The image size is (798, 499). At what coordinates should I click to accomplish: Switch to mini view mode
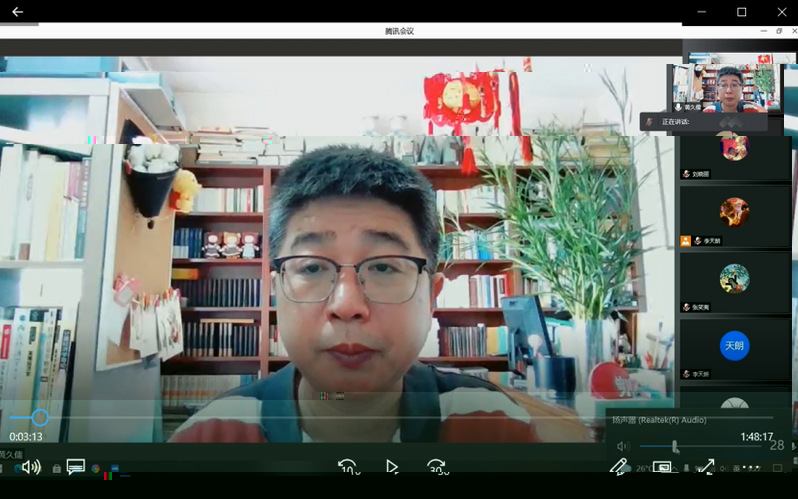coord(662,467)
